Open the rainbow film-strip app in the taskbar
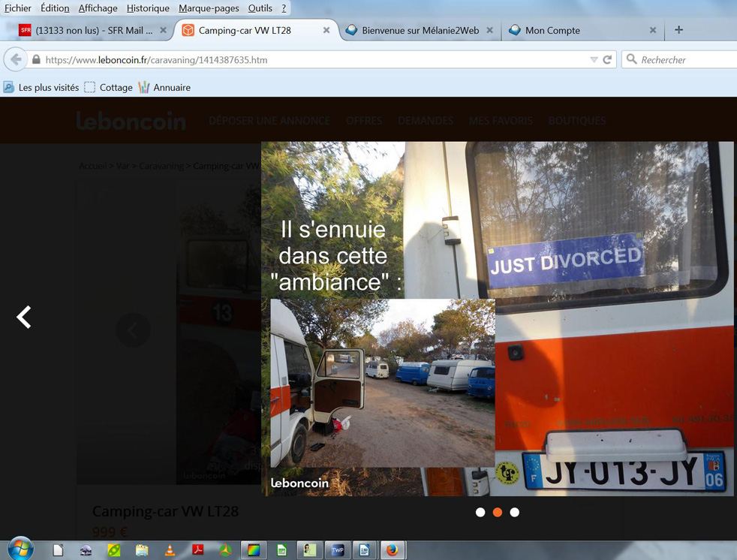The image size is (737, 560). (254, 549)
